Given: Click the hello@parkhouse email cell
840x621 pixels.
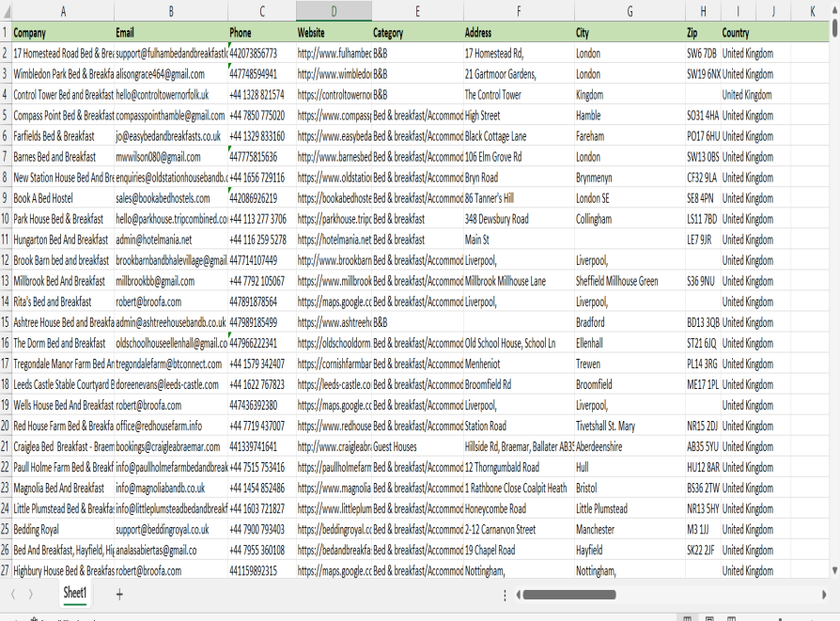Looking at the screenshot, I should 171,219.
